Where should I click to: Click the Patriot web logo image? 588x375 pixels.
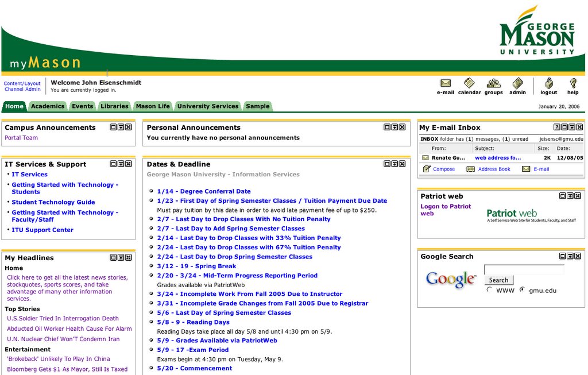point(531,215)
